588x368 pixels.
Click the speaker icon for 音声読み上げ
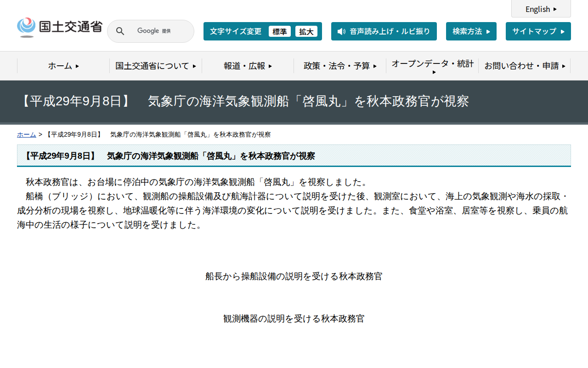pos(340,31)
